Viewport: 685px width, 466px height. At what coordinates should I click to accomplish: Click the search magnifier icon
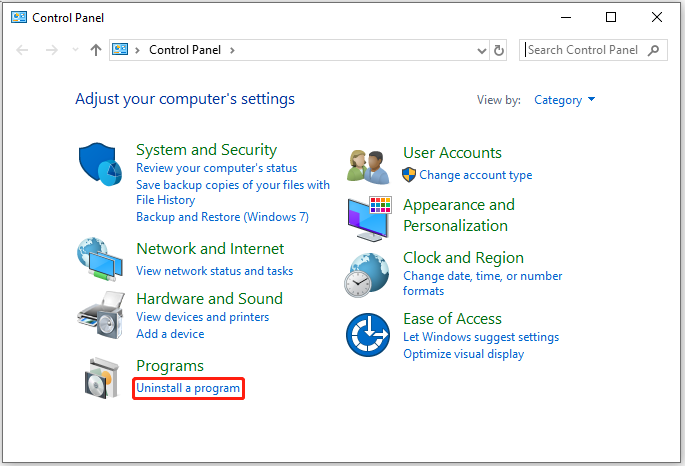654,50
